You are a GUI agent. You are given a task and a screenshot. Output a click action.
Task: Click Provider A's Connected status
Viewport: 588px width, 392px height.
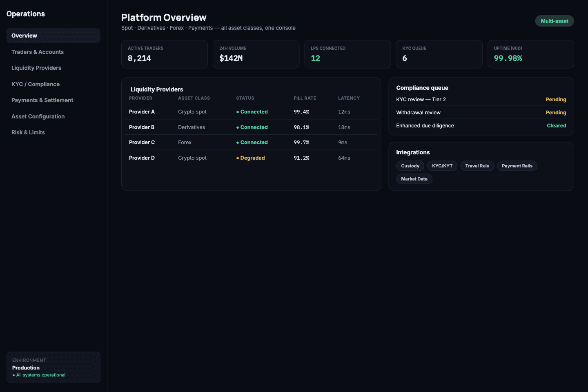click(252, 112)
